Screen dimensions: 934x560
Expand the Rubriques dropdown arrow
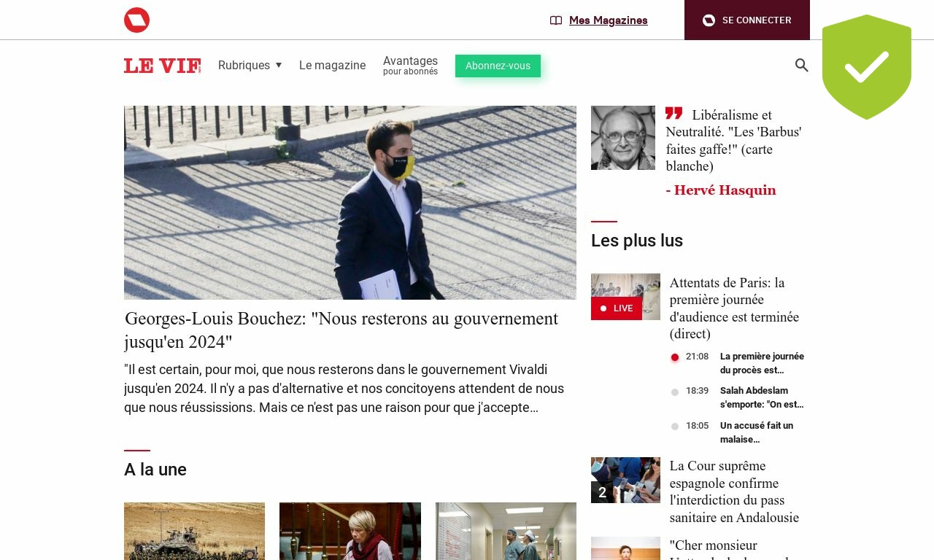pos(278,66)
